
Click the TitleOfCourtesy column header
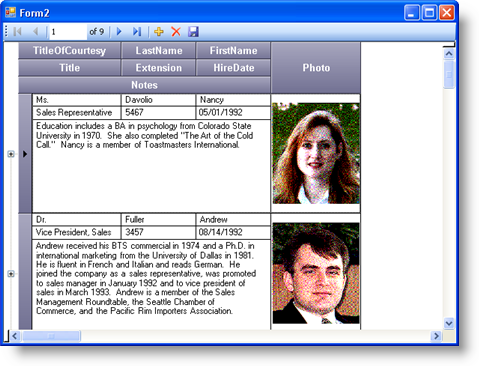pyautogui.click(x=69, y=50)
